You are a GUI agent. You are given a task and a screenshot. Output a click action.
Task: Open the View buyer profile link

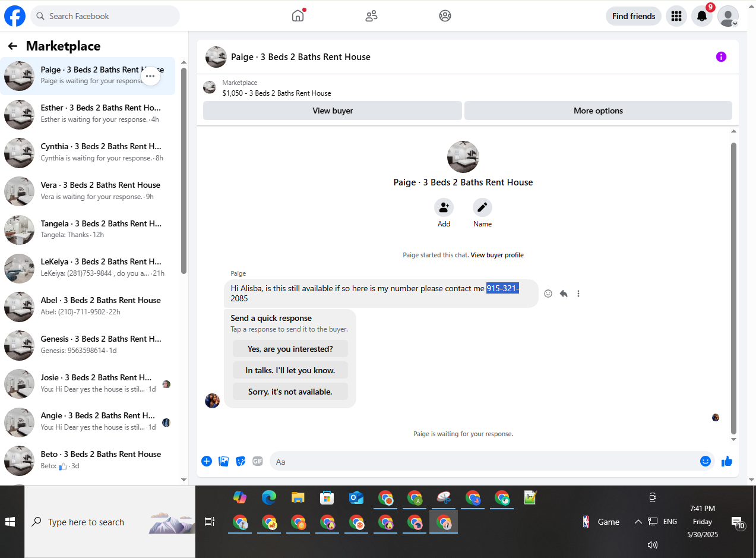click(x=497, y=255)
